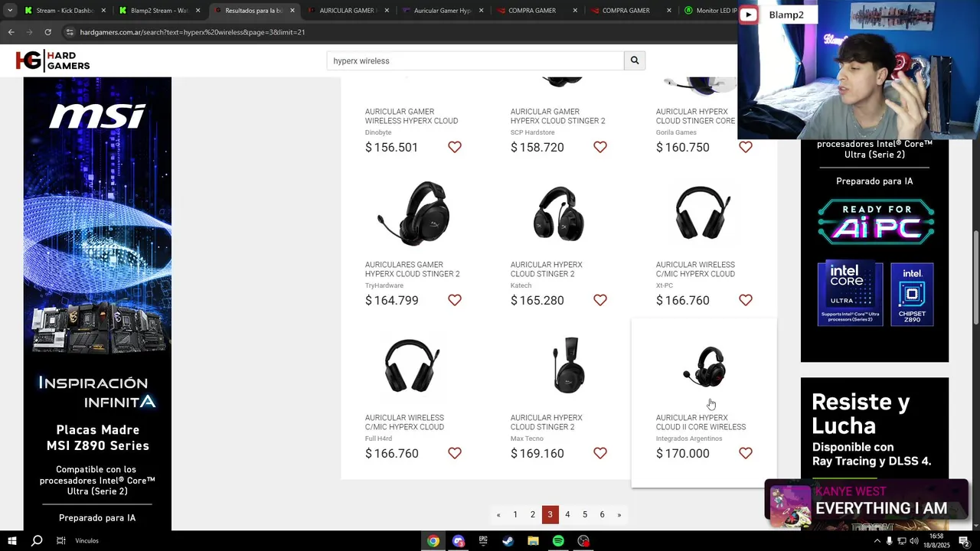The width and height of the screenshot is (980, 551).
Task: Favorite the $156.501 Wireless HyperX Cloud item
Action: pos(455,147)
